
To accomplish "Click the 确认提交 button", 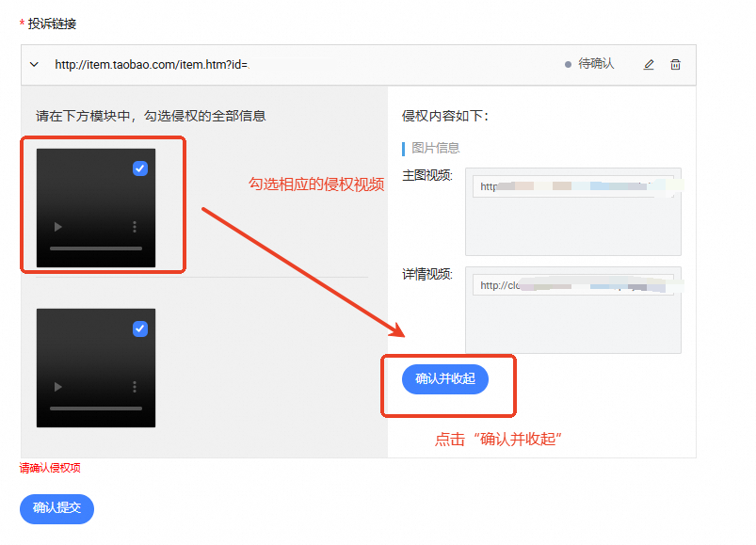I will [56, 509].
